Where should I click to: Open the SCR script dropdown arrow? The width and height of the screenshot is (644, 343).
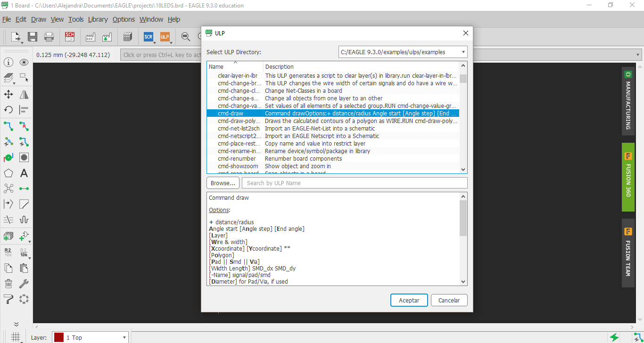tap(154, 42)
